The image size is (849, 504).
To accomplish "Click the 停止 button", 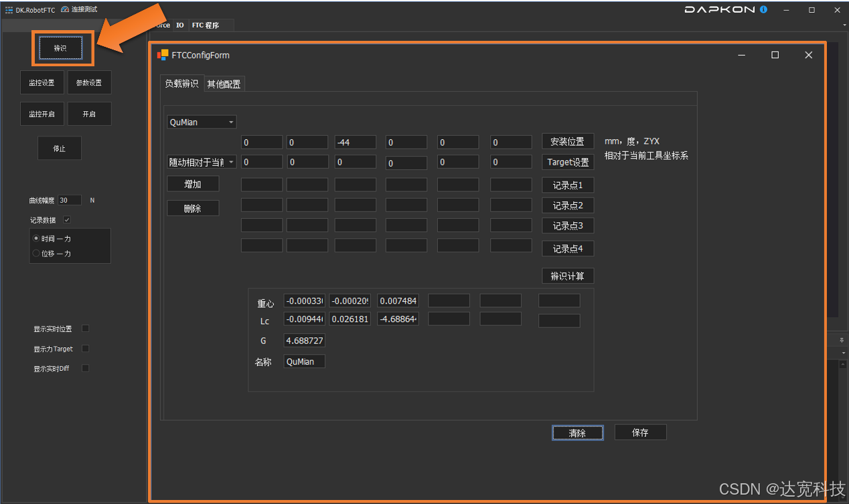I will pos(60,149).
